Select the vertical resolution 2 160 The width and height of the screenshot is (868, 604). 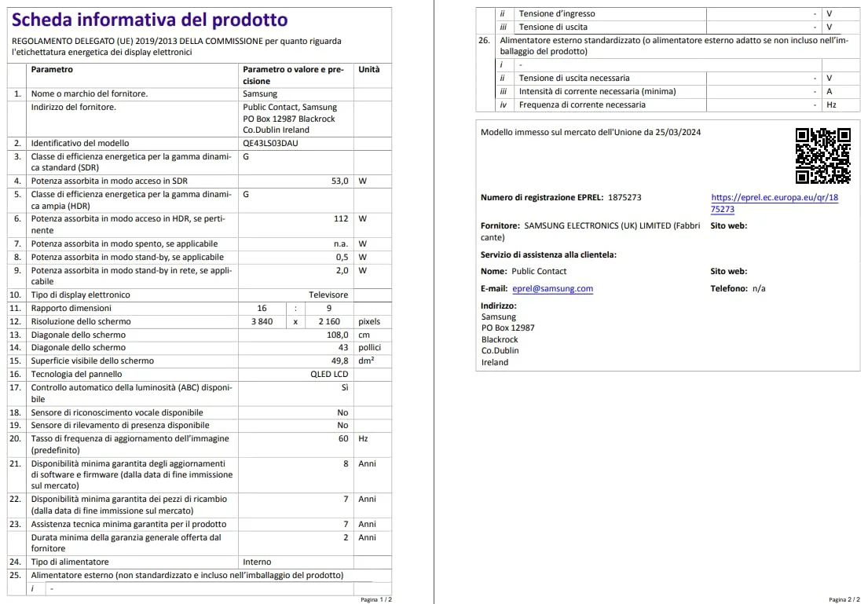pyautogui.click(x=329, y=322)
